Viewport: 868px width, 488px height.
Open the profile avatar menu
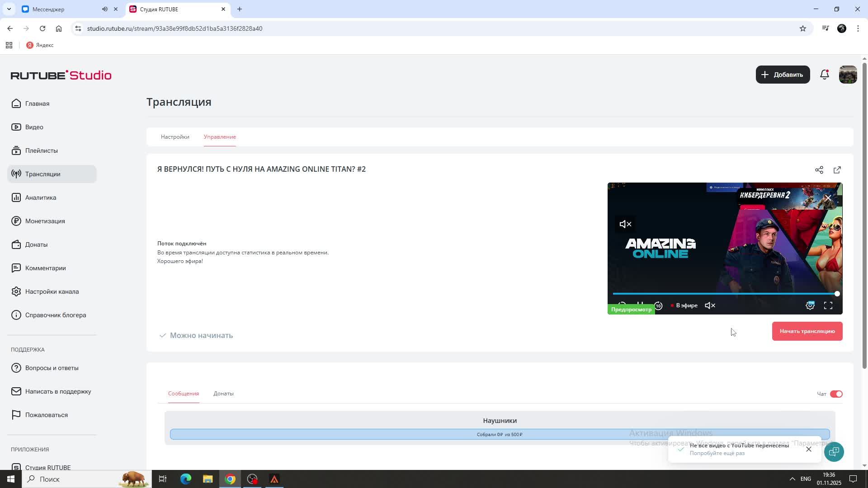848,75
